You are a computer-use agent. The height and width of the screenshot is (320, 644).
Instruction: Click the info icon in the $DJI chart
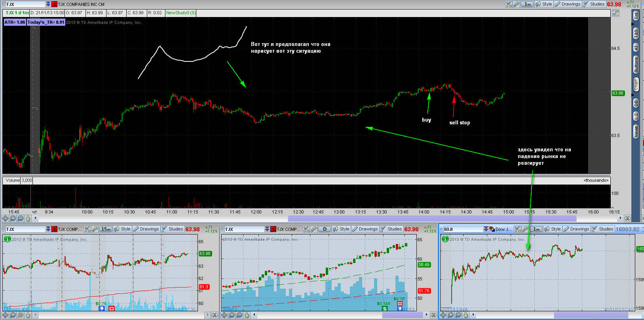point(445,239)
